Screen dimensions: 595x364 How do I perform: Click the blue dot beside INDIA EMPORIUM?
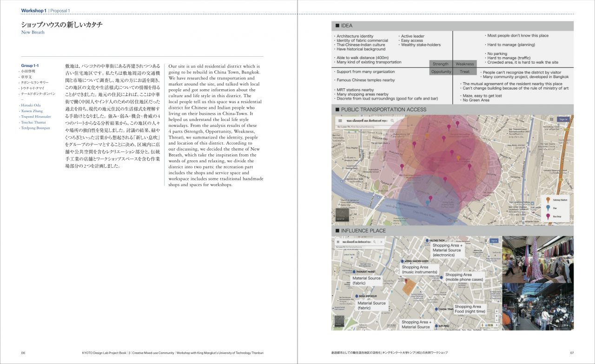356,296
